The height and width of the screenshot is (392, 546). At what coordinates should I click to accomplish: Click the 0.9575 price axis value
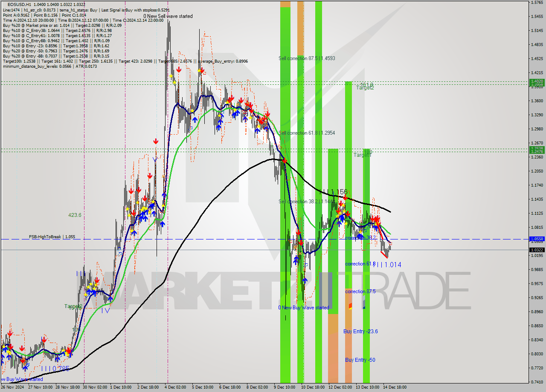(537, 284)
